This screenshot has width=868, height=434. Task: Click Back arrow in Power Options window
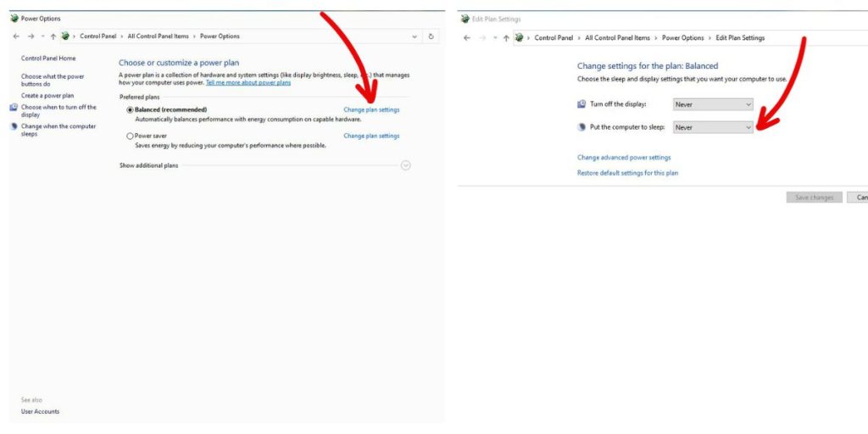16,36
